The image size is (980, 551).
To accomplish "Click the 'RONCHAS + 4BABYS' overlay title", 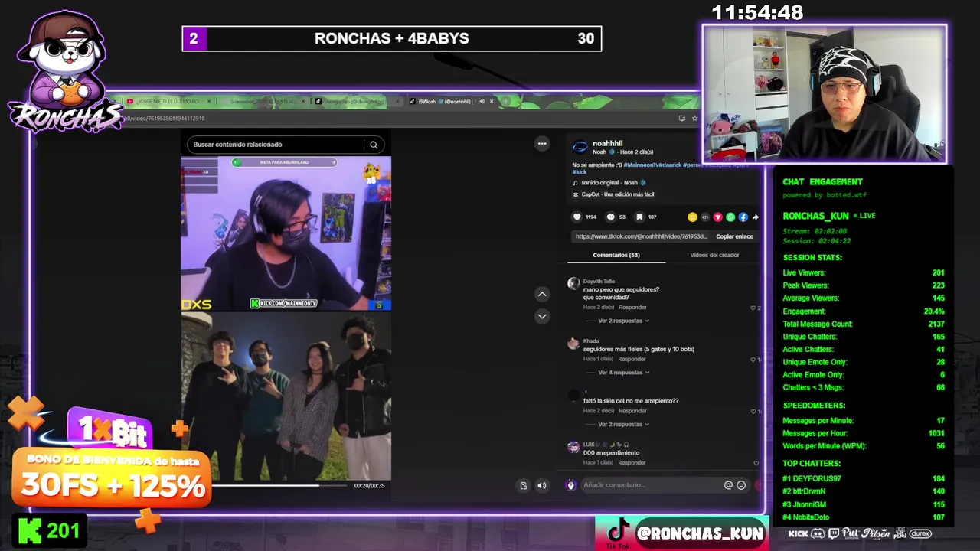I will click(391, 38).
